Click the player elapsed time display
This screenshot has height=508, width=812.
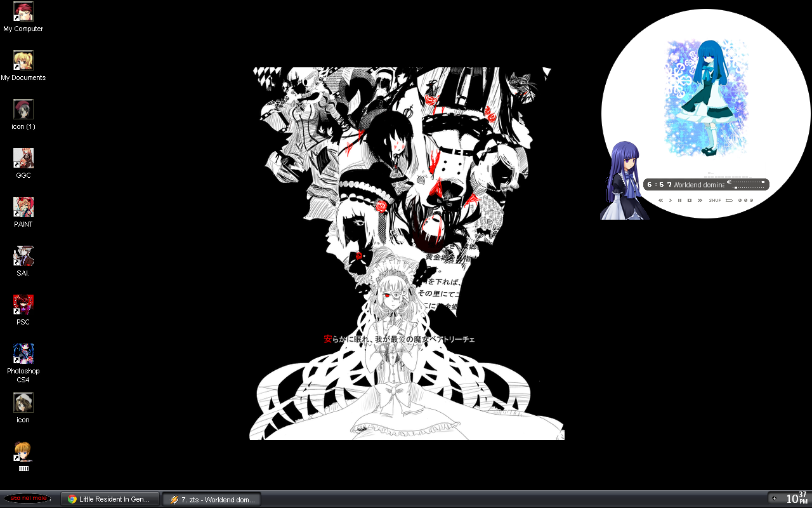coord(659,185)
